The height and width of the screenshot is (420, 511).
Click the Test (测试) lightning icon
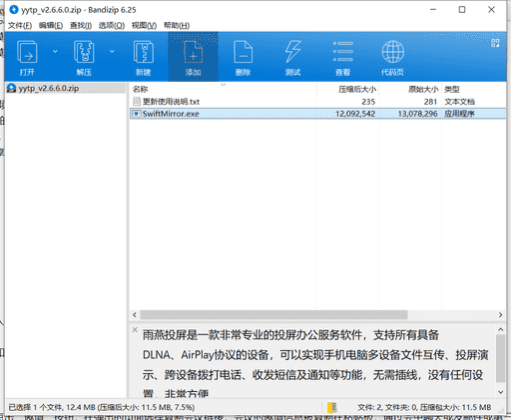293,52
